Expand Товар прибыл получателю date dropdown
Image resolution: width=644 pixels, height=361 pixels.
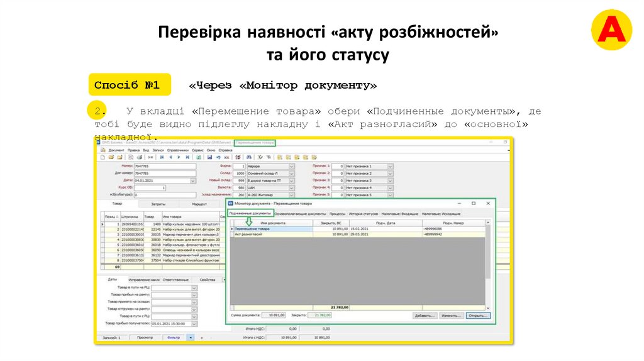(x=194, y=324)
